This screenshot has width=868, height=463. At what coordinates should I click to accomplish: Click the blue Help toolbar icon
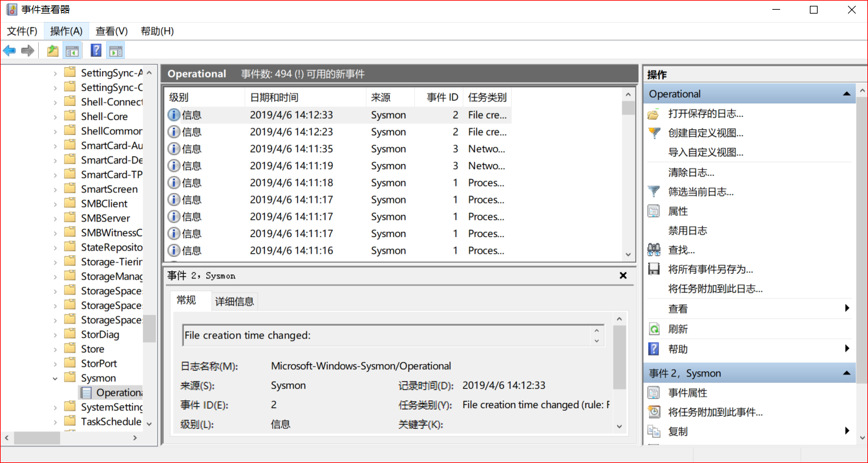96,50
